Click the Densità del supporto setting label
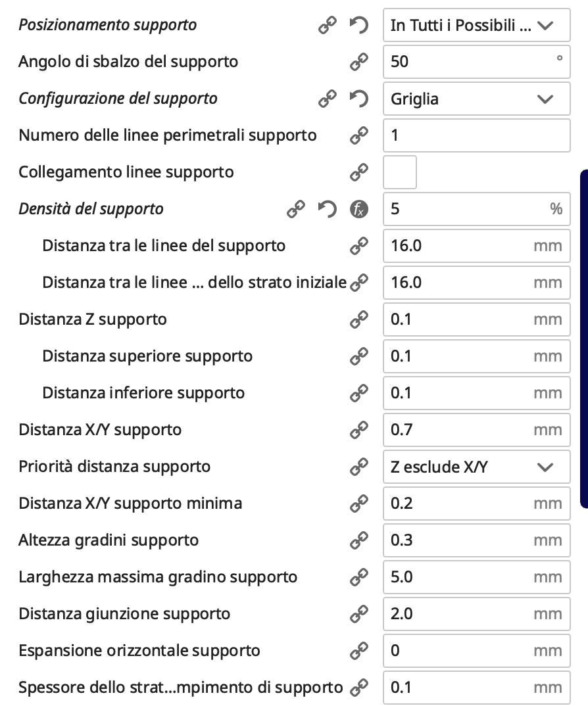 (91, 210)
